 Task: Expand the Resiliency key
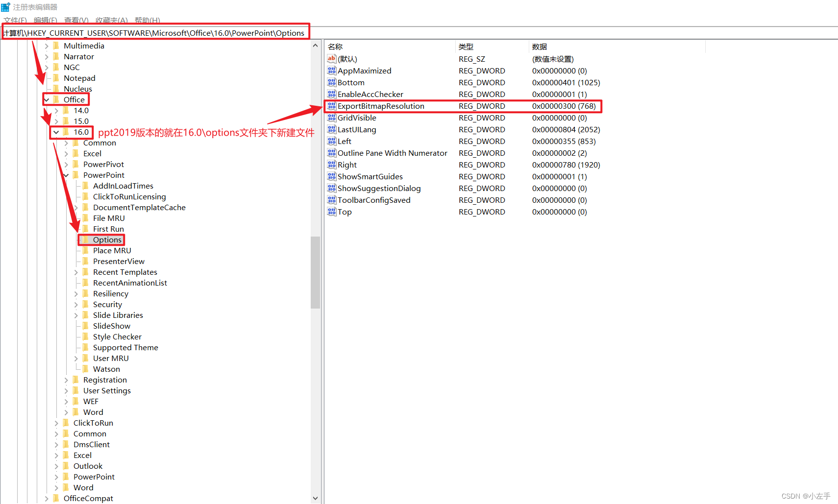pyautogui.click(x=76, y=293)
